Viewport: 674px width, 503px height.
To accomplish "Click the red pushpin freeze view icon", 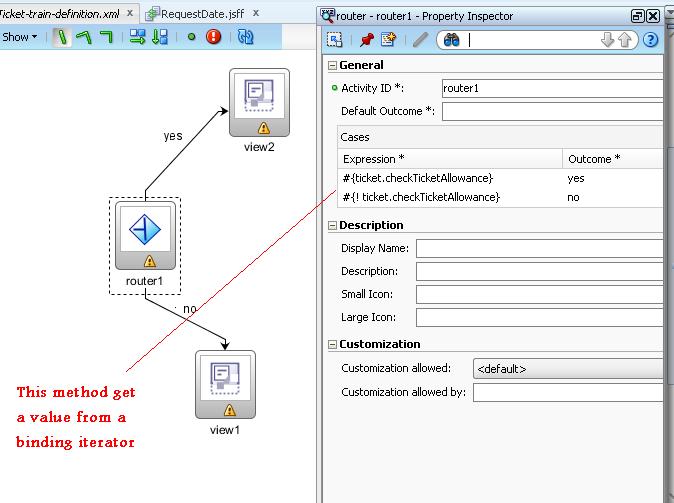I will point(366,40).
